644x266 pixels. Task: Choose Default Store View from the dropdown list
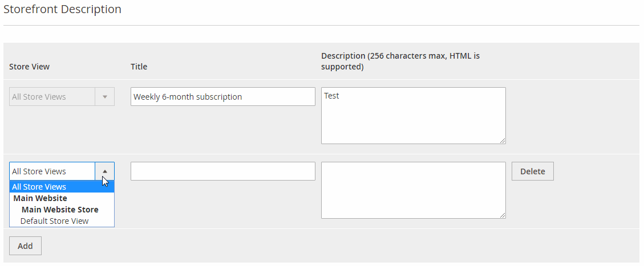click(x=54, y=221)
